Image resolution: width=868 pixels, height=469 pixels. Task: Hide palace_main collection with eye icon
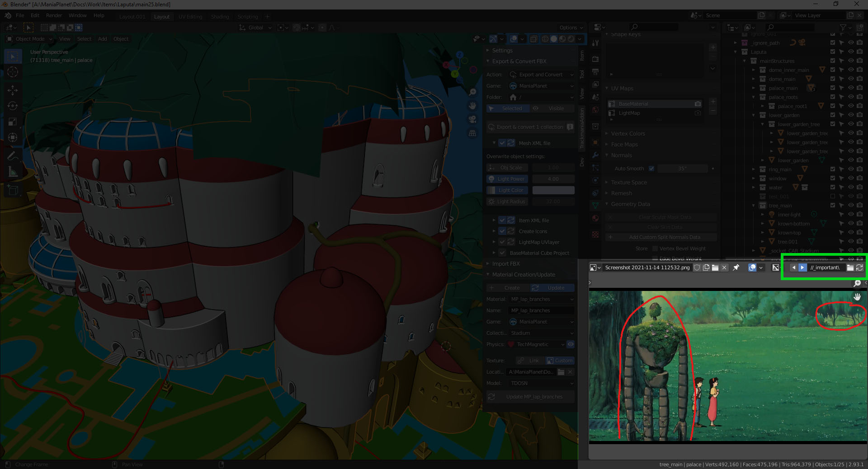point(850,88)
